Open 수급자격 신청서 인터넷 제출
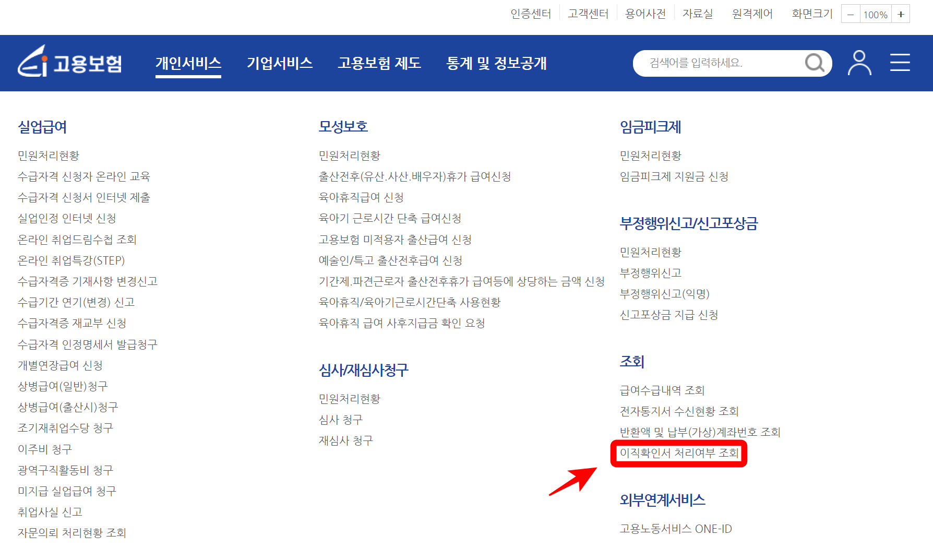The height and width of the screenshot is (560, 933). point(84,197)
